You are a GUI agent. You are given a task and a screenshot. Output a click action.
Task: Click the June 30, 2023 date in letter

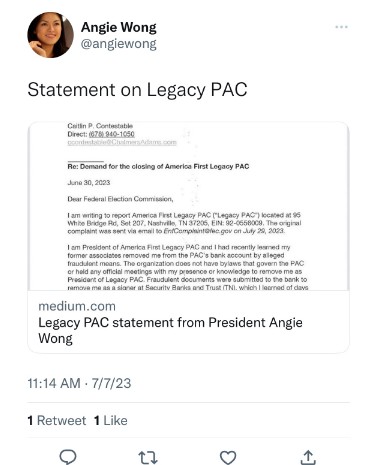pos(89,183)
